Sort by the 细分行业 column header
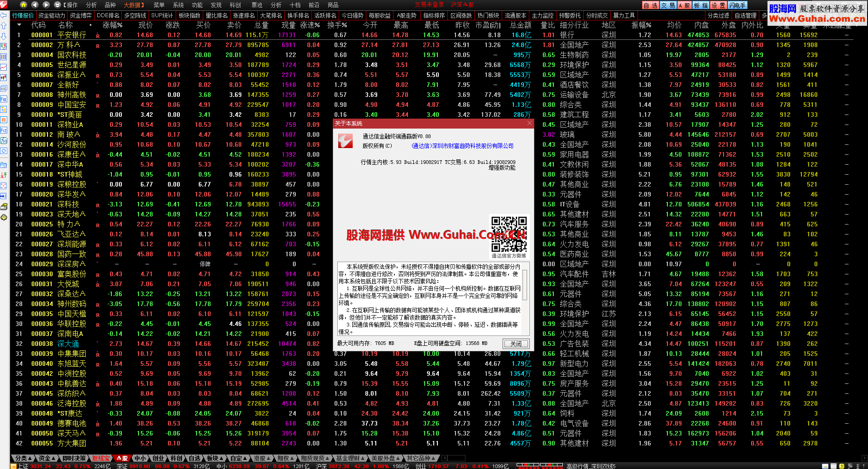868x469 pixels. [574, 25]
